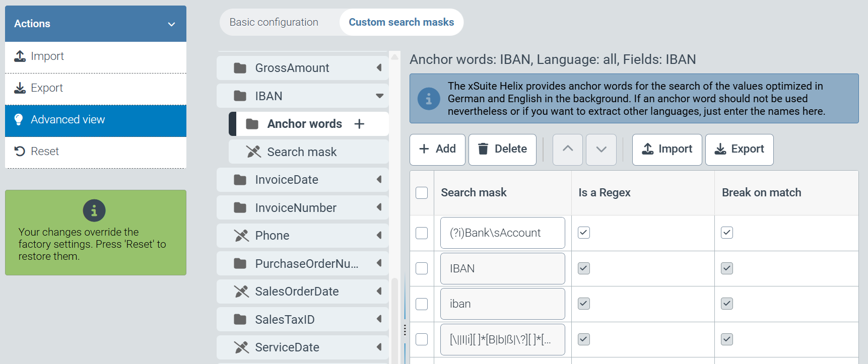Expand the InvoiceDate node arrow
Image resolution: width=868 pixels, height=364 pixels.
click(x=379, y=180)
